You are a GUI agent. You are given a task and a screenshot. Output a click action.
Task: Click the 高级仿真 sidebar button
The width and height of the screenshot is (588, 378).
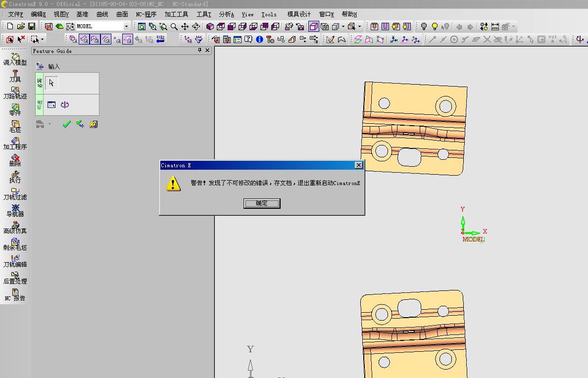pyautogui.click(x=15, y=228)
